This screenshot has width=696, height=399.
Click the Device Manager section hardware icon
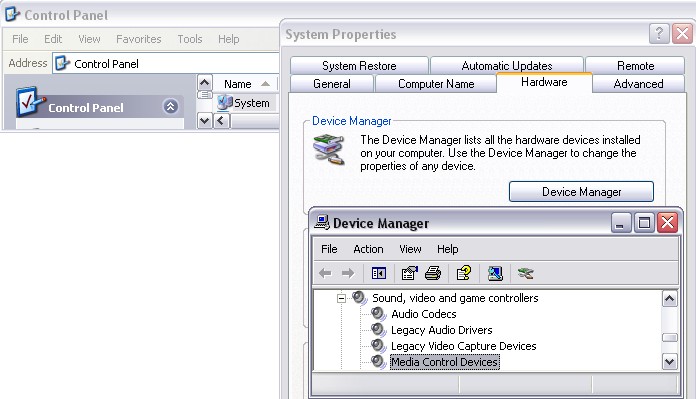tap(329, 150)
